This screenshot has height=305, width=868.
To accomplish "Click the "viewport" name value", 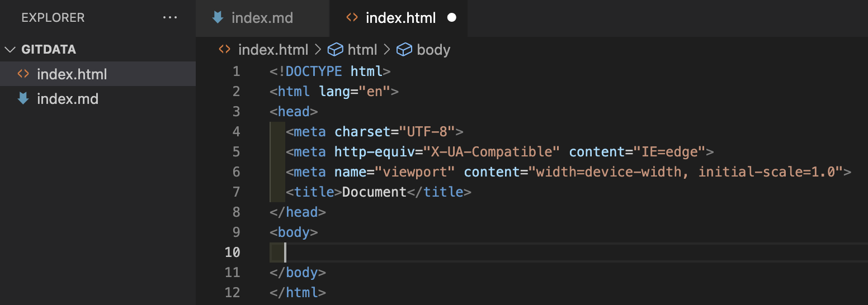I will pyautogui.click(x=415, y=172).
